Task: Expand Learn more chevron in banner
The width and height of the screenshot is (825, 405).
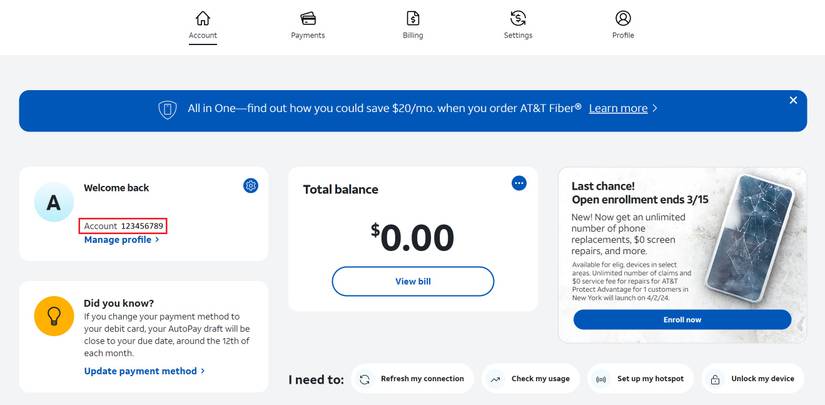Action: 655,109
